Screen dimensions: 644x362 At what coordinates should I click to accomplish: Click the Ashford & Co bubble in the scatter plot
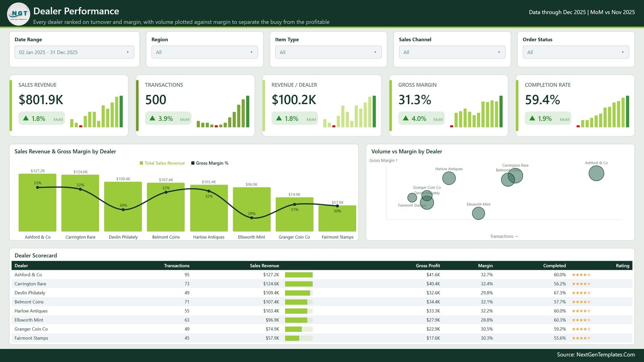[x=596, y=173]
